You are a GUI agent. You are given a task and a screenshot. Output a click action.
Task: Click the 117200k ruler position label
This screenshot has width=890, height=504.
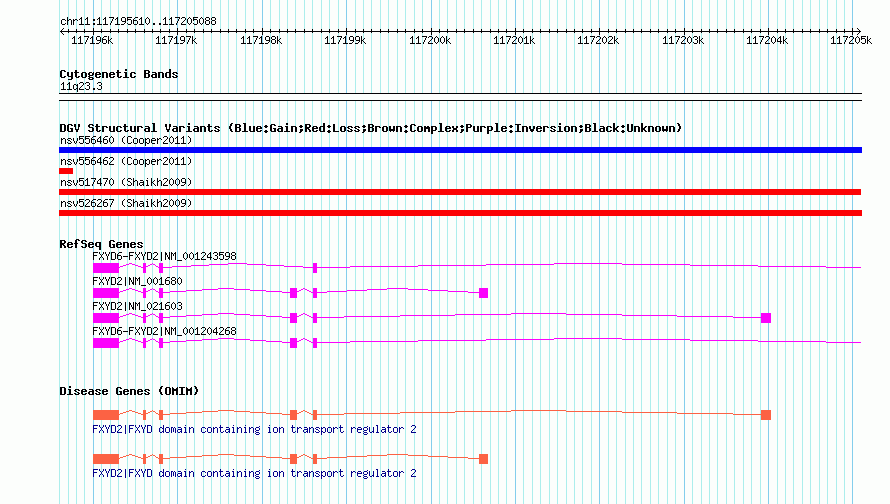click(x=430, y=40)
